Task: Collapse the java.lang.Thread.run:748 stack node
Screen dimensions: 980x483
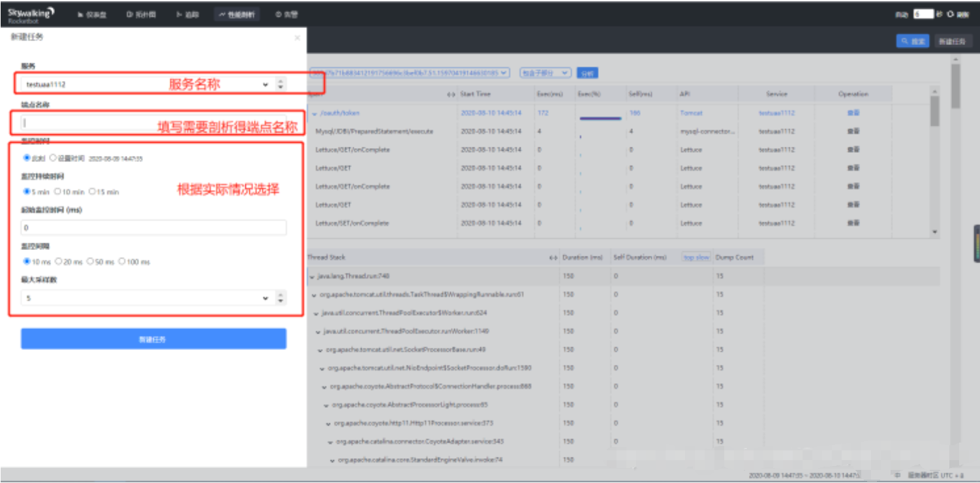Action: pyautogui.click(x=312, y=276)
